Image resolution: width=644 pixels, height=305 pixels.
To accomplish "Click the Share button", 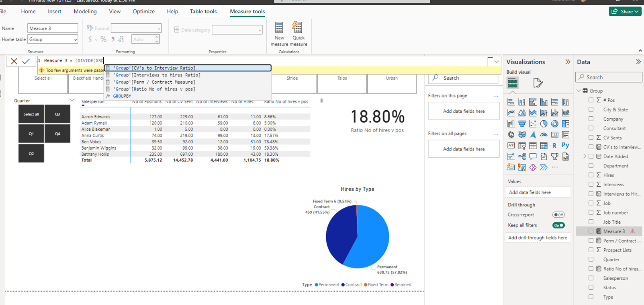I will click(625, 11).
